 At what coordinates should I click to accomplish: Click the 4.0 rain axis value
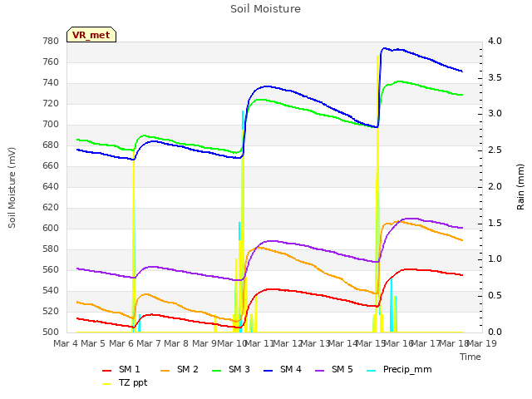pos(495,42)
